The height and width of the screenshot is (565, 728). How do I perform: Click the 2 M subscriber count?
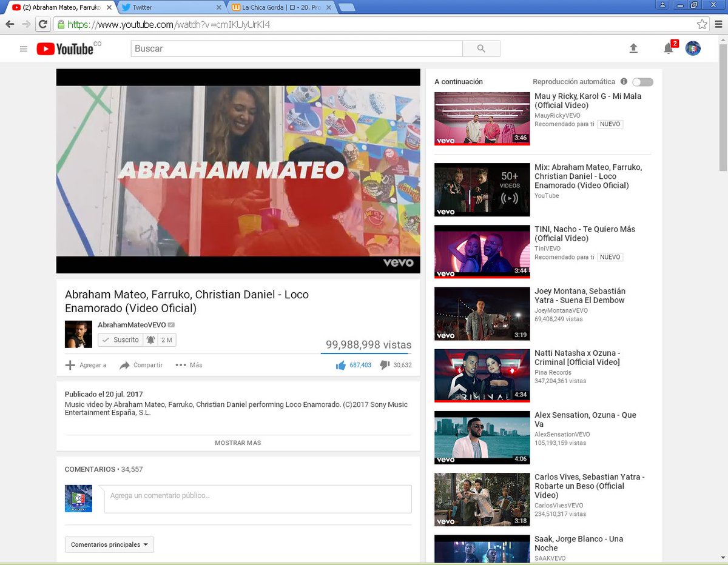click(167, 340)
